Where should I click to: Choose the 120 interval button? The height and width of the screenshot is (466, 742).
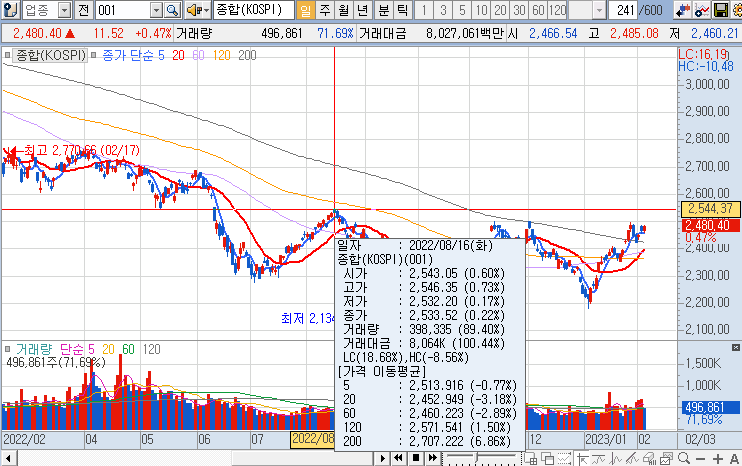557,10
